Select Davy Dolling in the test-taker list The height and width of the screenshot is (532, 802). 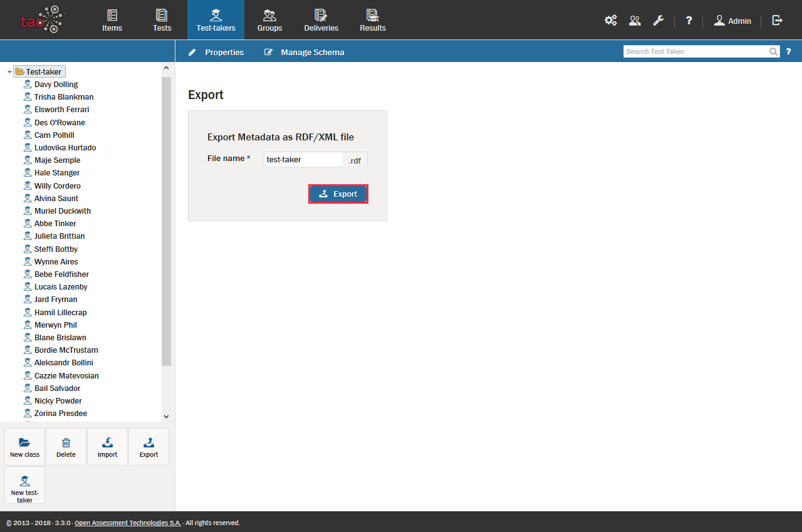tap(56, 83)
